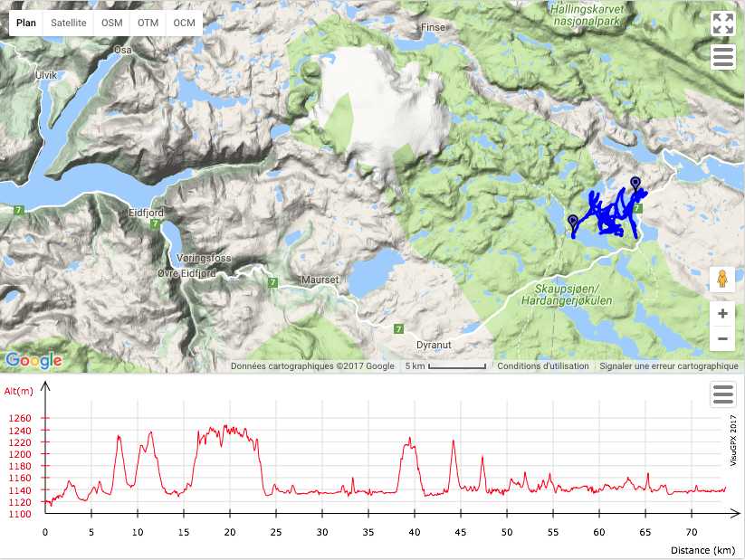The height and width of the screenshot is (560, 745).
Task: Open the Google logo link
Action: (x=33, y=360)
